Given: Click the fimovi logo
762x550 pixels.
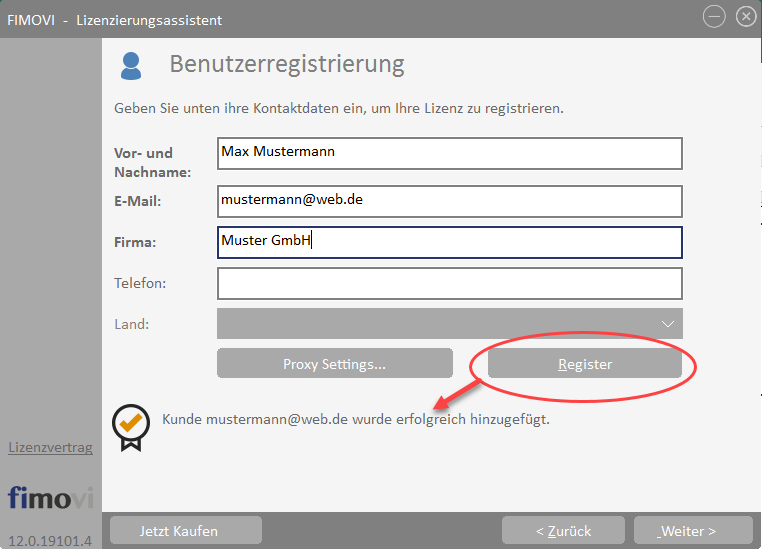Looking at the screenshot, I should [x=51, y=497].
